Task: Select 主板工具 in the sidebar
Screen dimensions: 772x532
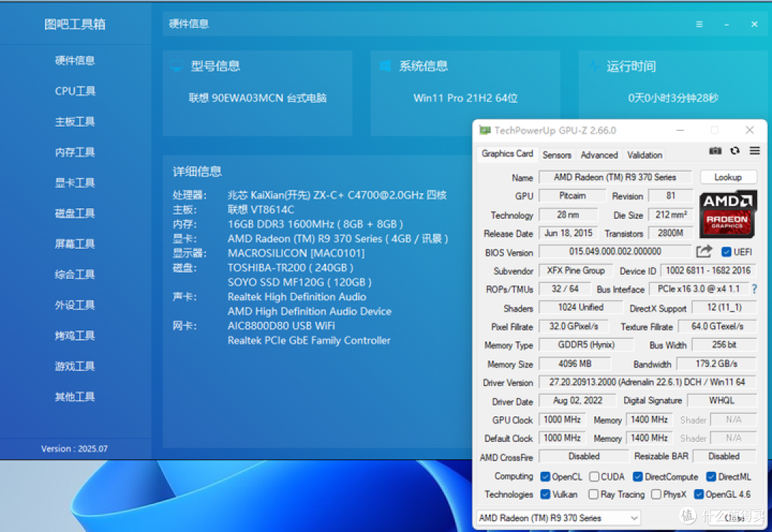Action: 75,122
